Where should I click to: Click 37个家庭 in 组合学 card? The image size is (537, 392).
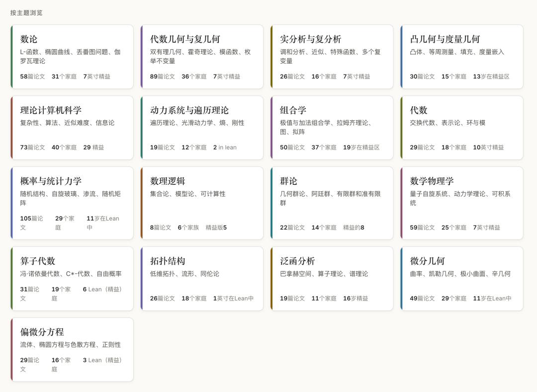[324, 148]
